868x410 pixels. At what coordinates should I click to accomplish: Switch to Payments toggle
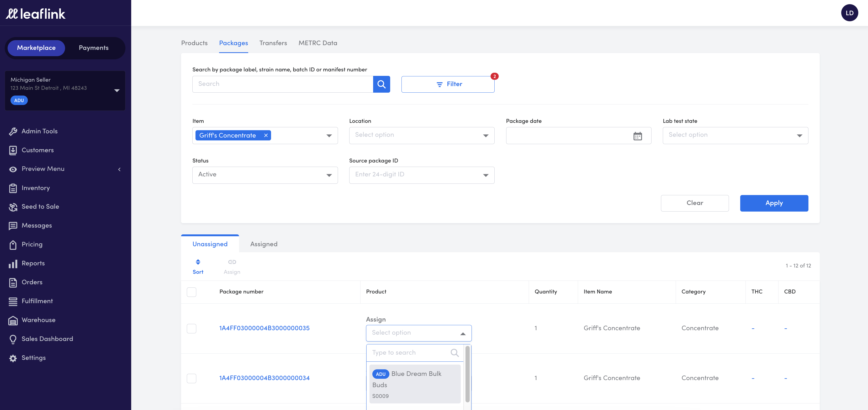[x=94, y=48]
